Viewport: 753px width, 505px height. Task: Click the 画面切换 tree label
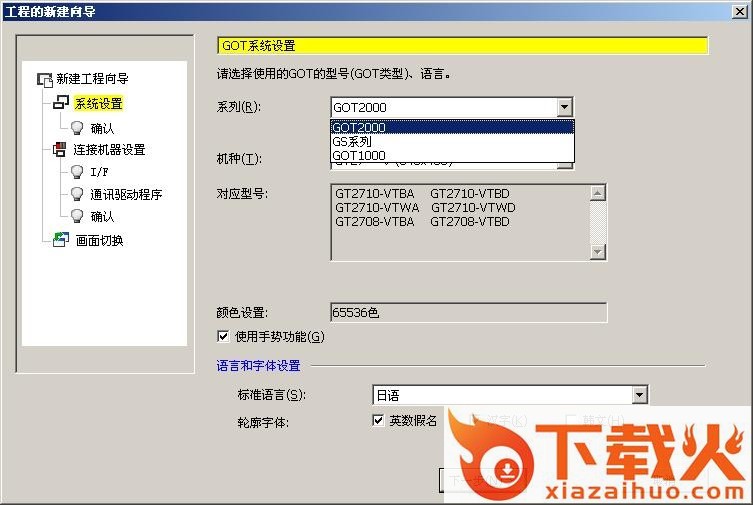(x=99, y=240)
